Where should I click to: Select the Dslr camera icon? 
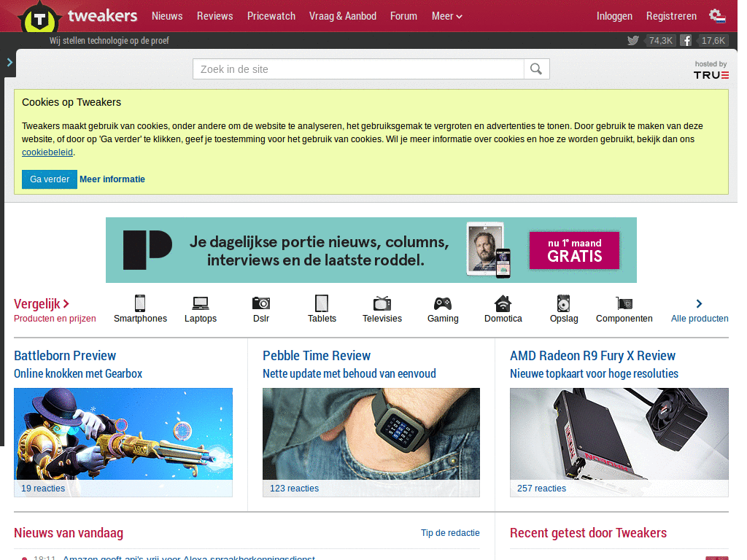tap(261, 303)
